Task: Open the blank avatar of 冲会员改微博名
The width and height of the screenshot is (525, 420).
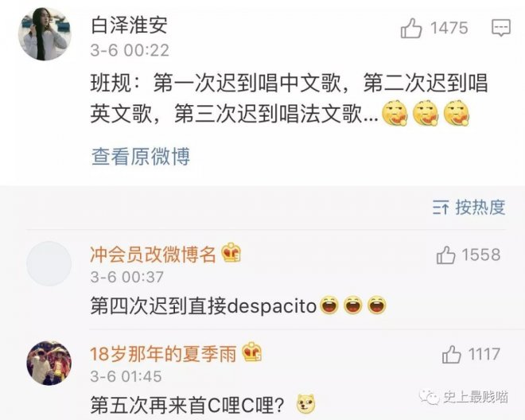Action: pyautogui.click(x=49, y=263)
